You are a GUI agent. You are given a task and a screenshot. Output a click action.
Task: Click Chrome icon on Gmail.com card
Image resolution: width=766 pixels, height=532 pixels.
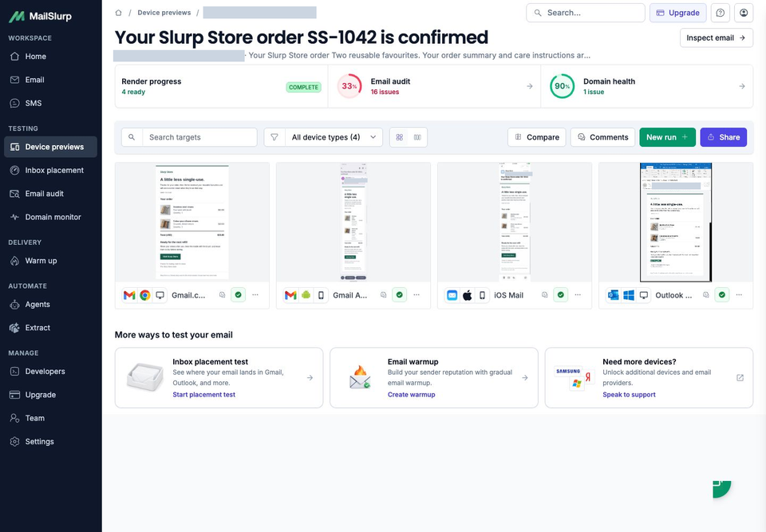tap(144, 295)
